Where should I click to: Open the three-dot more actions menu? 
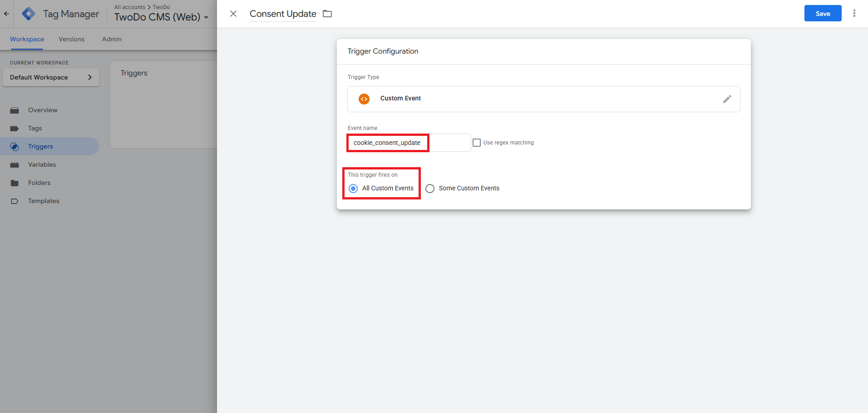[854, 14]
